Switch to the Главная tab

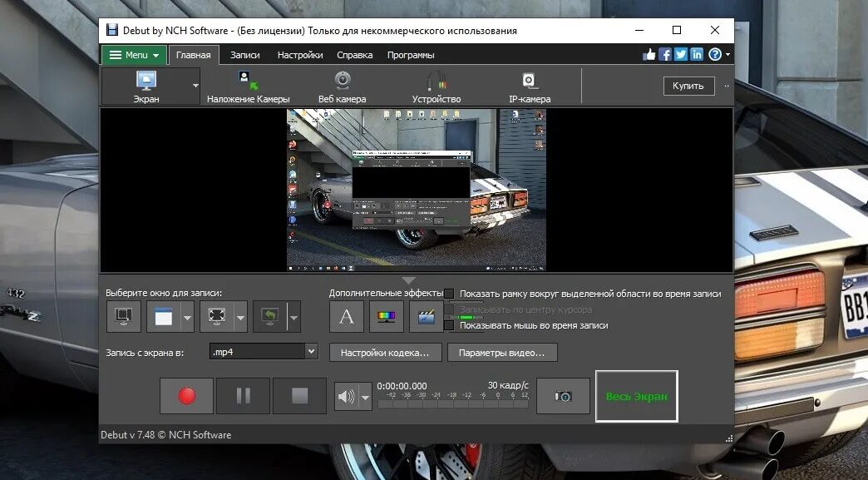(193, 55)
